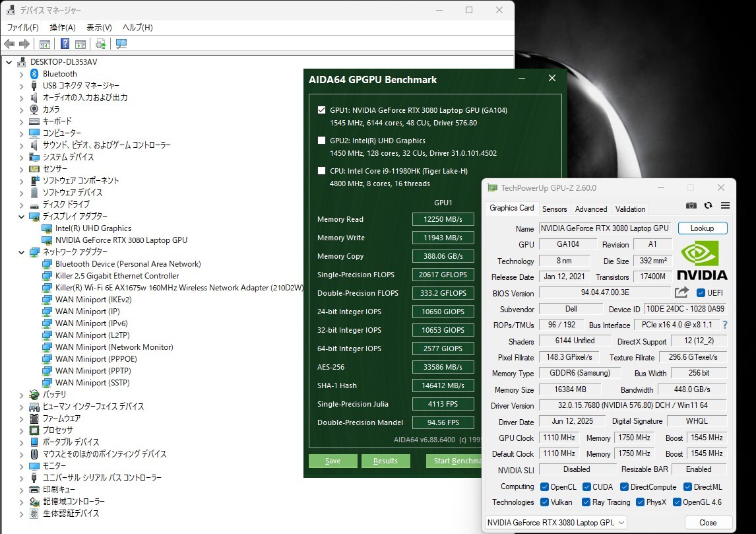Screen dimensions: 756x534
Task: Click the キーボード keyboard category icon
Action: [x=34, y=121]
